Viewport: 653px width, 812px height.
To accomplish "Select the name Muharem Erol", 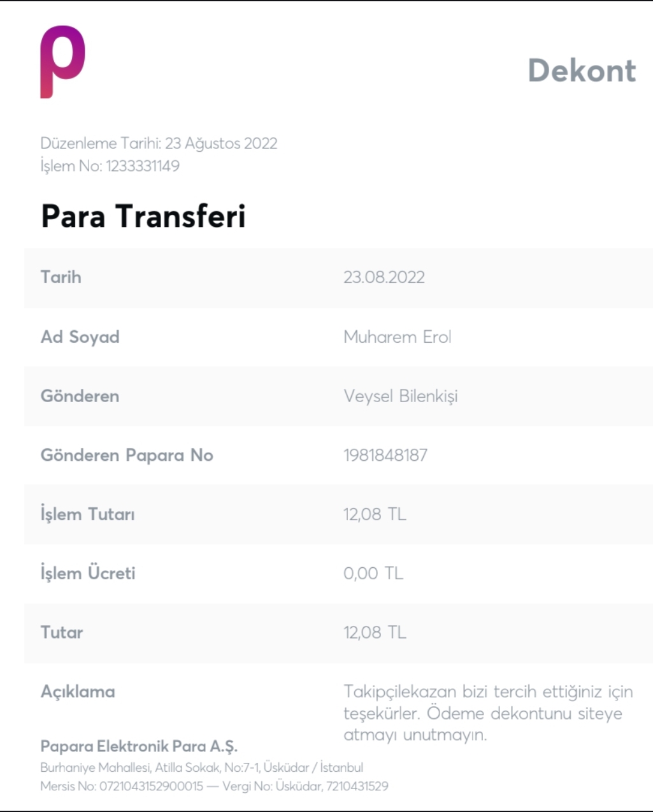I will pyautogui.click(x=398, y=337).
